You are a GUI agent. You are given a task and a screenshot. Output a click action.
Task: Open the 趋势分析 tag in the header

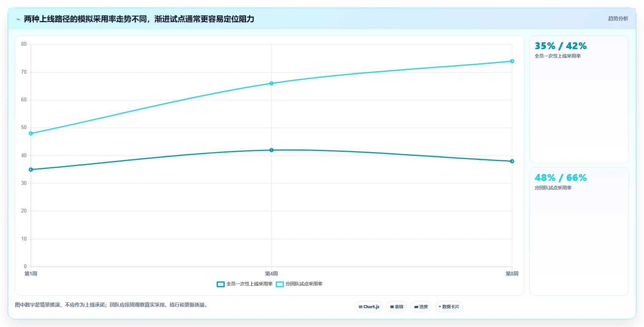point(618,18)
